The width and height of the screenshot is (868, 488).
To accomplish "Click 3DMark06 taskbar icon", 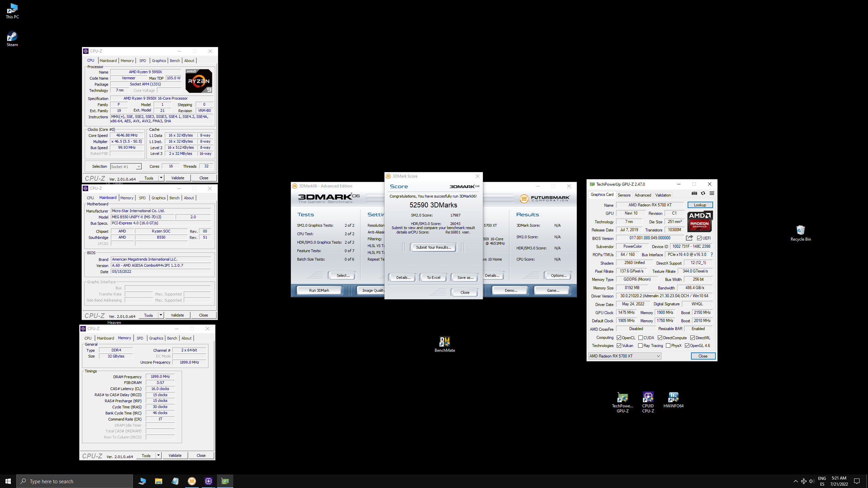I will pos(192,481).
